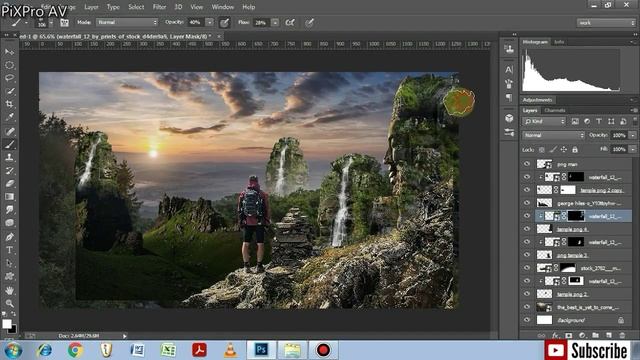Filter layers by Type layers icon
This screenshot has width=640, height=360.
coord(599,121)
